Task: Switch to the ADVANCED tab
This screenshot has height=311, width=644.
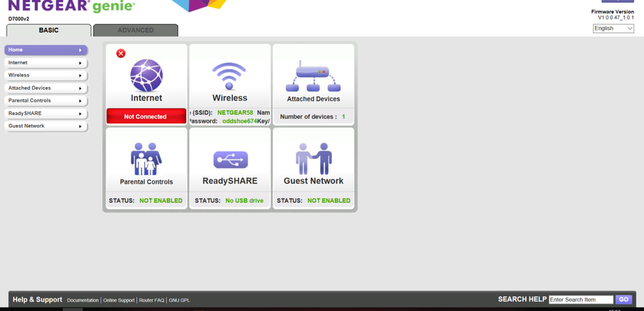Action: pos(135,30)
